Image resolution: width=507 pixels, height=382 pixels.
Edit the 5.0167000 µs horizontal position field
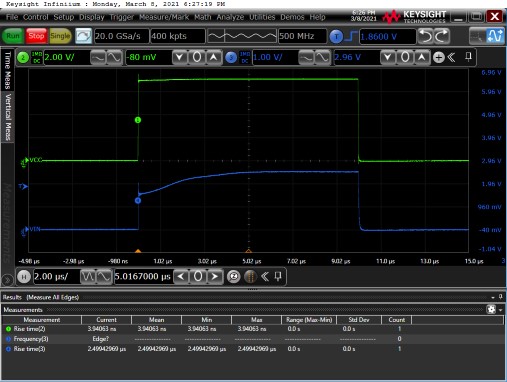coord(143,276)
